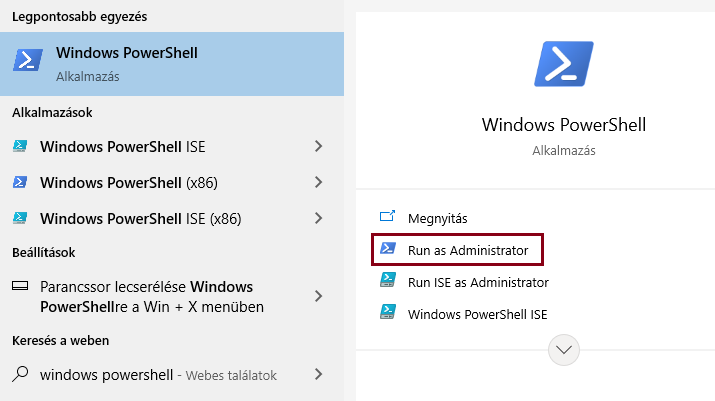Expand the Windows PowerShell ISE (x86) chevron
Screen dimensions: 715x401
tap(318, 218)
